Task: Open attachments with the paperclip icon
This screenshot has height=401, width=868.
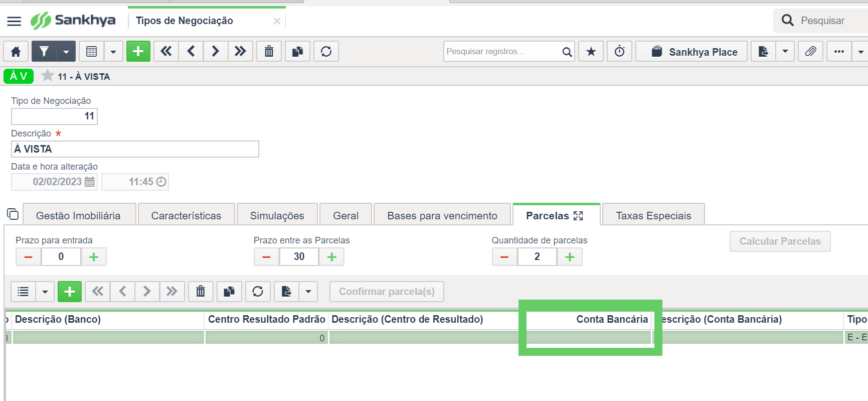Action: coord(811,51)
